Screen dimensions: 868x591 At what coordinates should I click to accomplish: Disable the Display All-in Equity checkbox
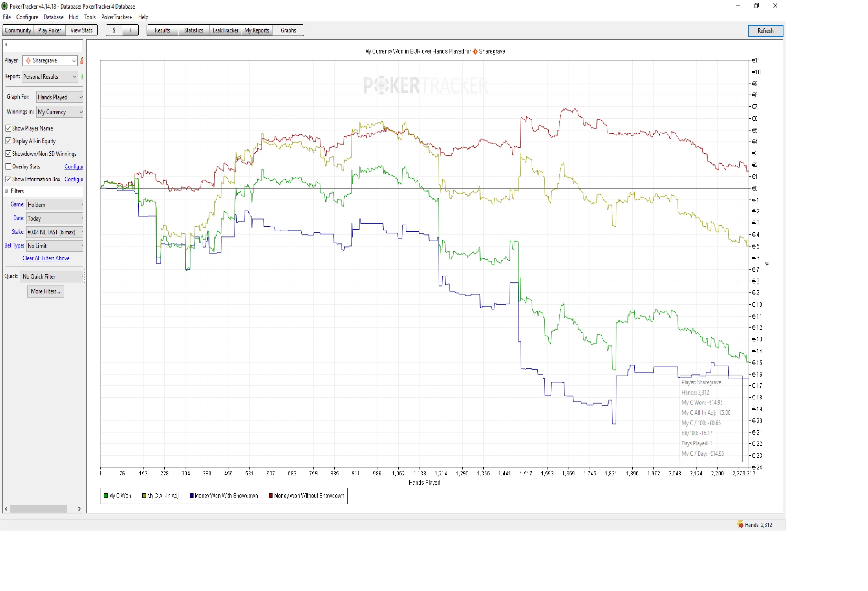(8, 141)
